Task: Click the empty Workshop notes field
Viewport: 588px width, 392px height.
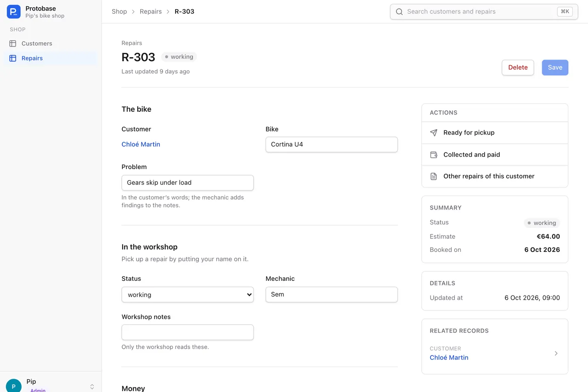Action: coord(187,332)
